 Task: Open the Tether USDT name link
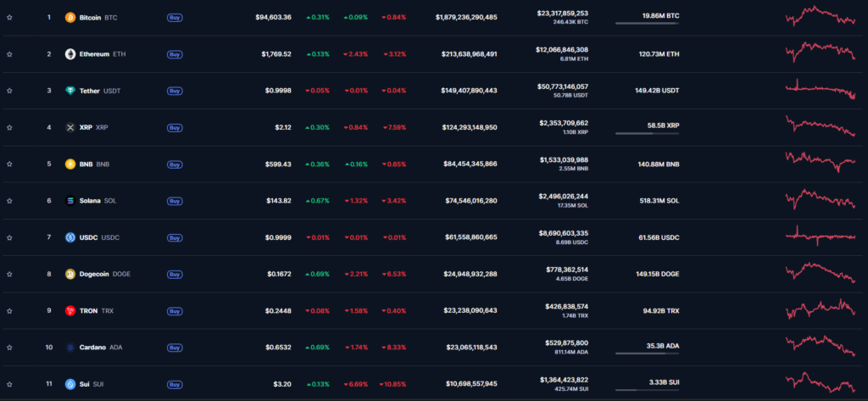coord(100,91)
